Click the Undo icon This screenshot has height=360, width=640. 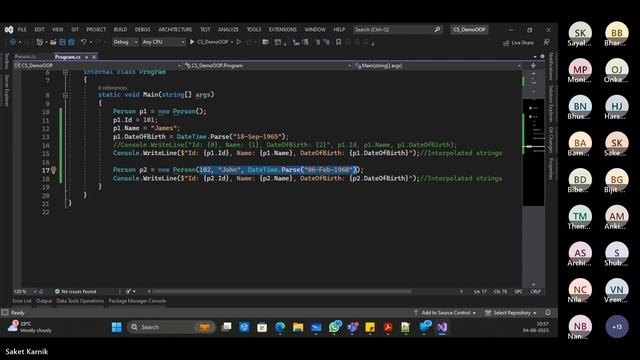(83, 42)
